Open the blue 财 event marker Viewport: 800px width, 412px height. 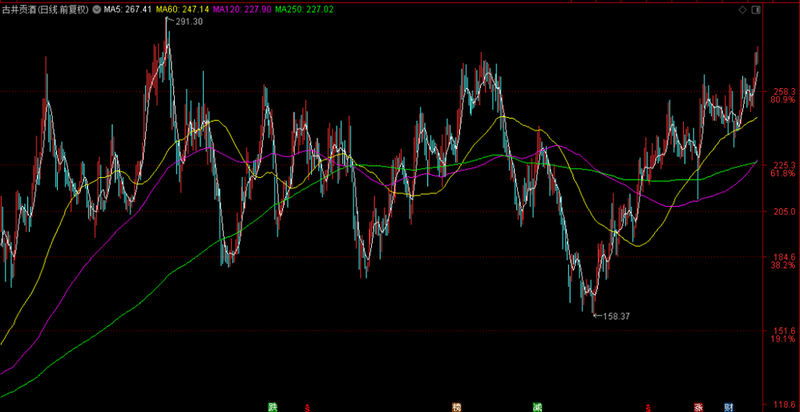729,406
